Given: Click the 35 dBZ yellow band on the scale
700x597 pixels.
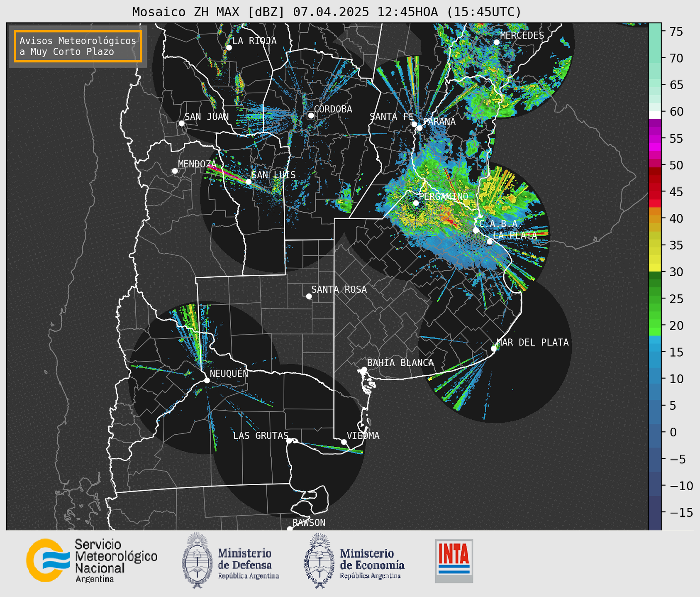Looking at the screenshot, I should (654, 245).
